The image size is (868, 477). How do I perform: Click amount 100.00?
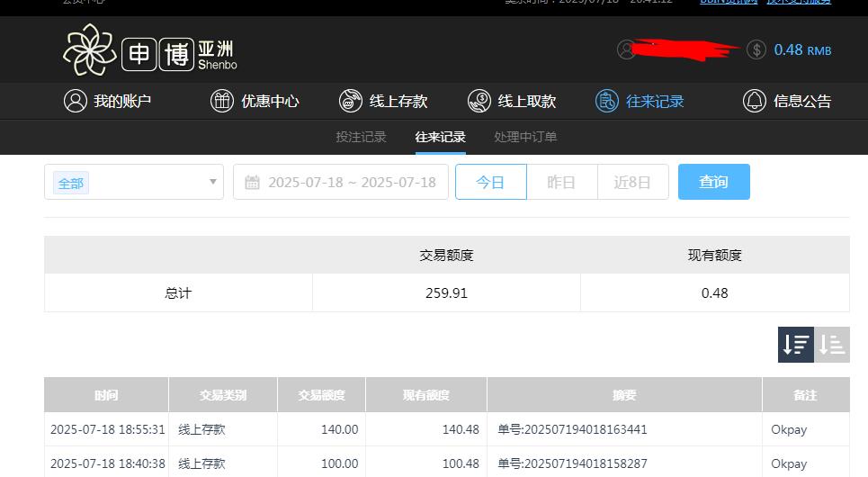point(340,463)
